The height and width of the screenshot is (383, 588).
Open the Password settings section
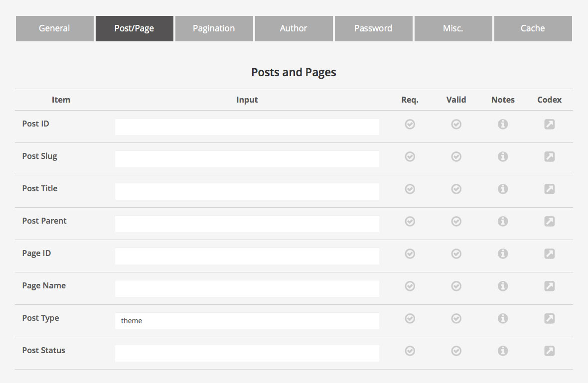373,28
